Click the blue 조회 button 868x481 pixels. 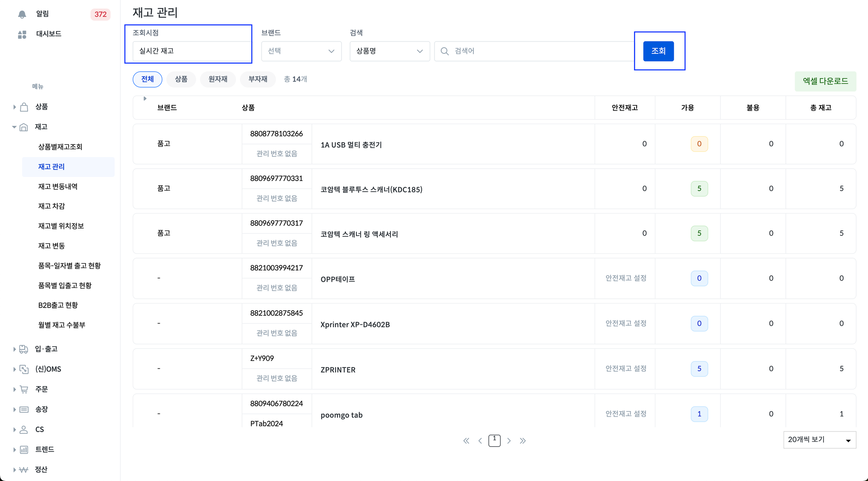click(658, 51)
